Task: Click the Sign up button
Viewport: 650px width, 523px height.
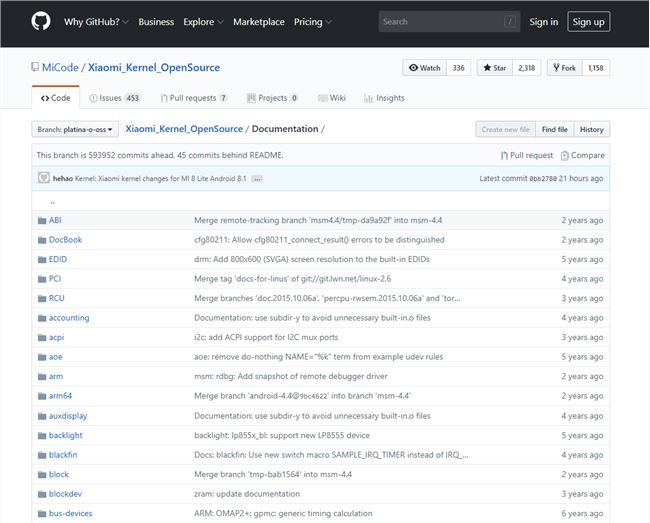Action: pos(588,22)
